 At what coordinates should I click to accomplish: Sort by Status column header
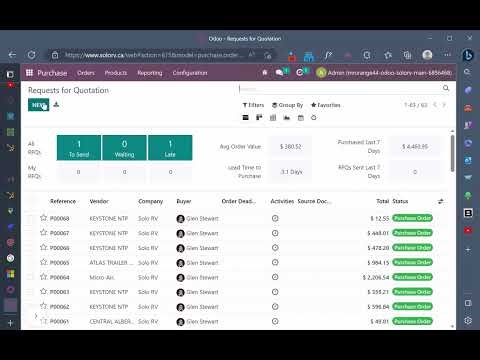pos(400,201)
